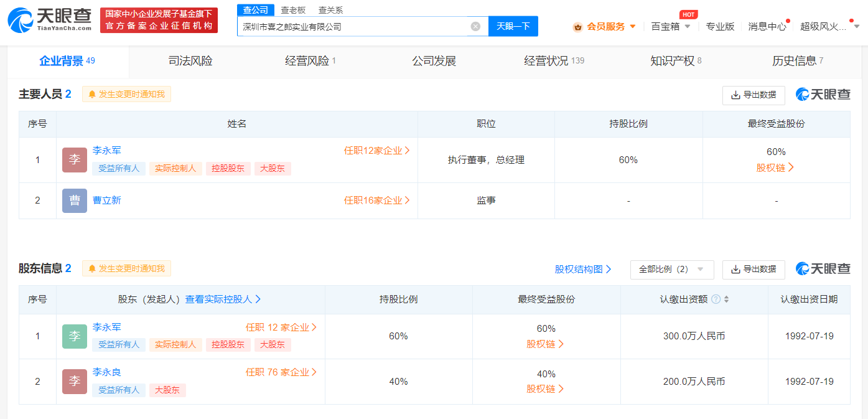The width and height of the screenshot is (868, 419).
Task: Sort by 认缴出资额 with the sort arrows
Action: tap(726, 299)
